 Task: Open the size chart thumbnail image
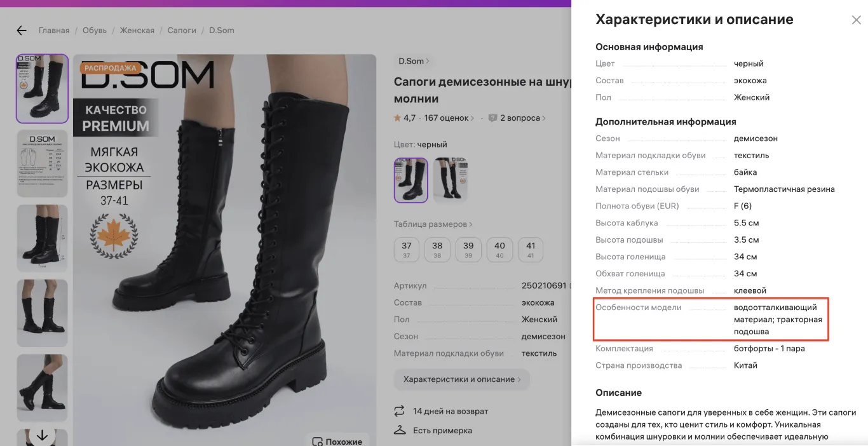(42, 163)
